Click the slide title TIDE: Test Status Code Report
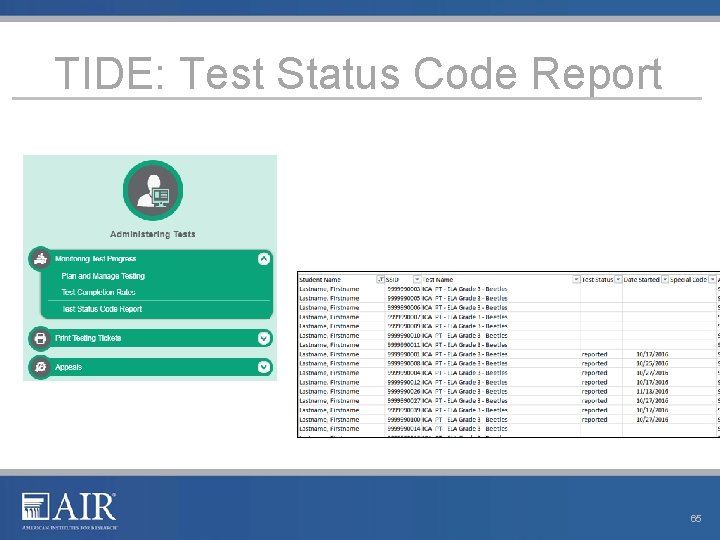Screen dimensions: 720x540 point(358,73)
